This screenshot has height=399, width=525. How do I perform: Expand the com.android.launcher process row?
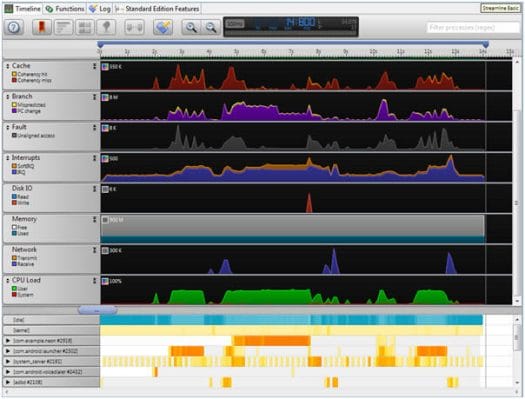pos(7,351)
